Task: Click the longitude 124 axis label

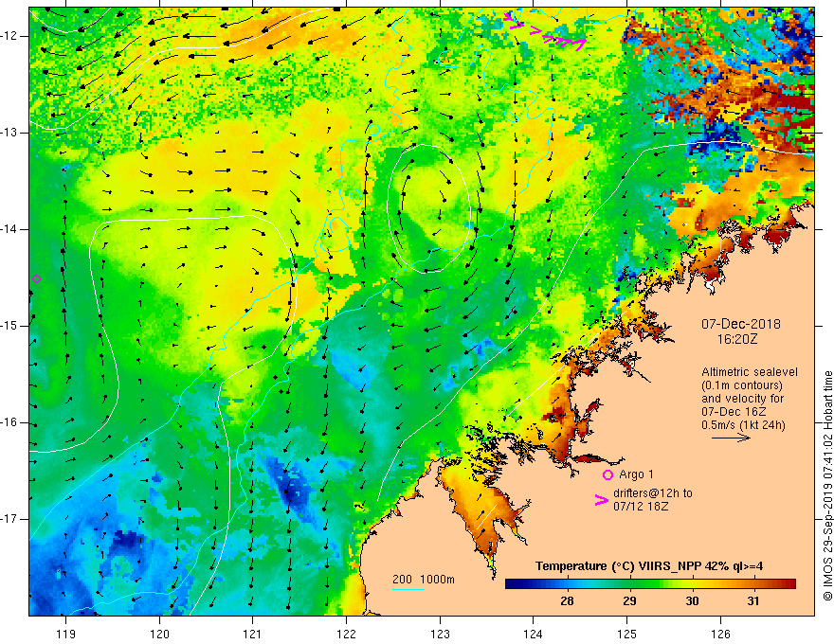Action: click(x=534, y=634)
